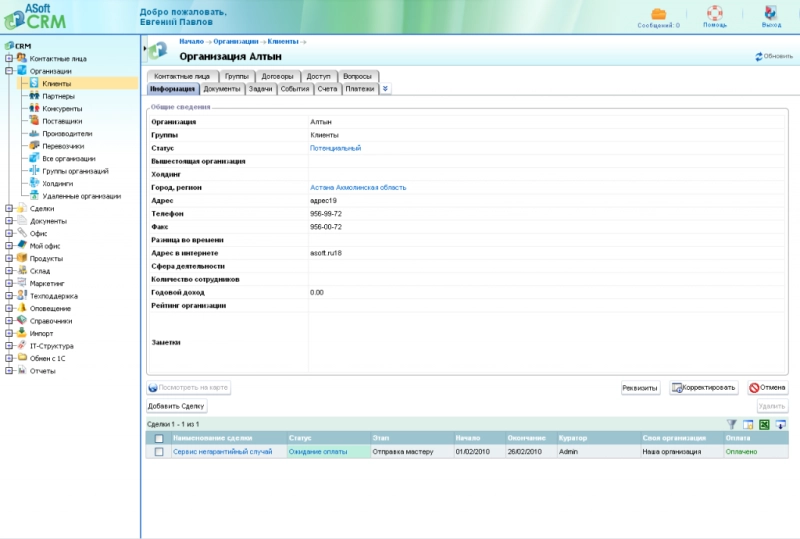This screenshot has height=539, width=800.
Task: Tick the checkbox for Сервис негарантийный случай row
Action: [159, 452]
